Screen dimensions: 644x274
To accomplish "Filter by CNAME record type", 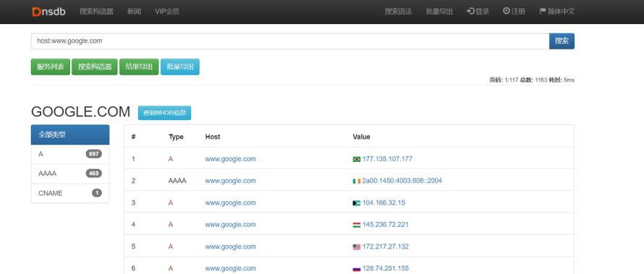I will [x=70, y=193].
